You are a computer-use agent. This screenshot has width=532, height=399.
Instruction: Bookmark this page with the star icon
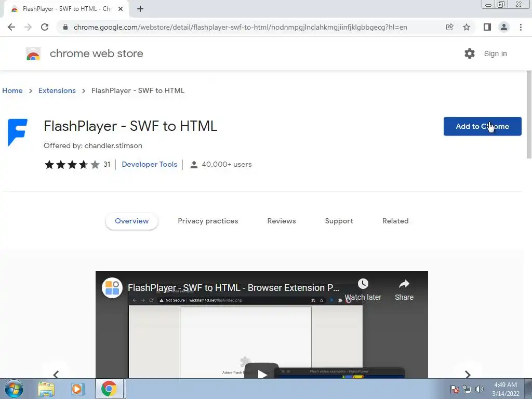pos(467,27)
